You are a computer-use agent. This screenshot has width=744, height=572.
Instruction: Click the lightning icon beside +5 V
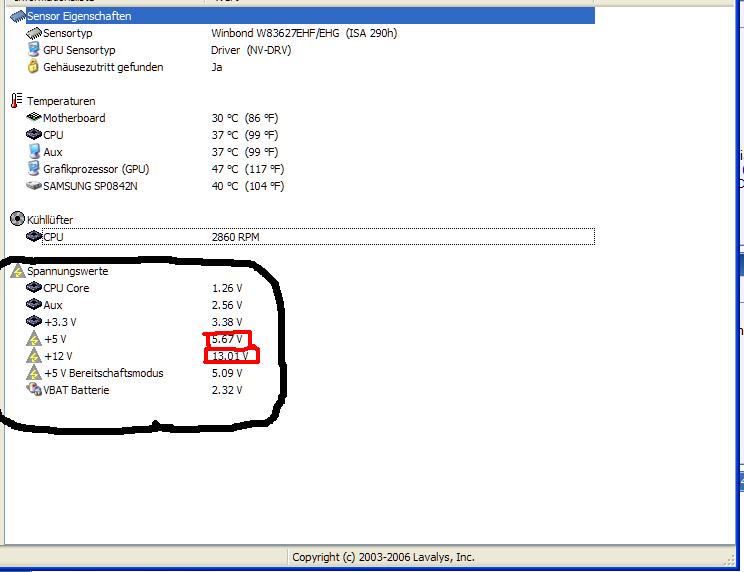click(x=34, y=339)
